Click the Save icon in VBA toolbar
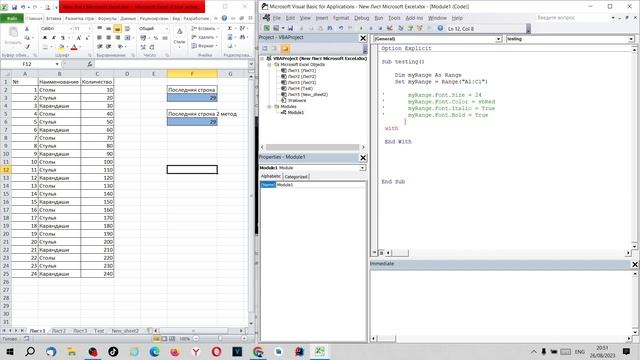 click(x=290, y=28)
